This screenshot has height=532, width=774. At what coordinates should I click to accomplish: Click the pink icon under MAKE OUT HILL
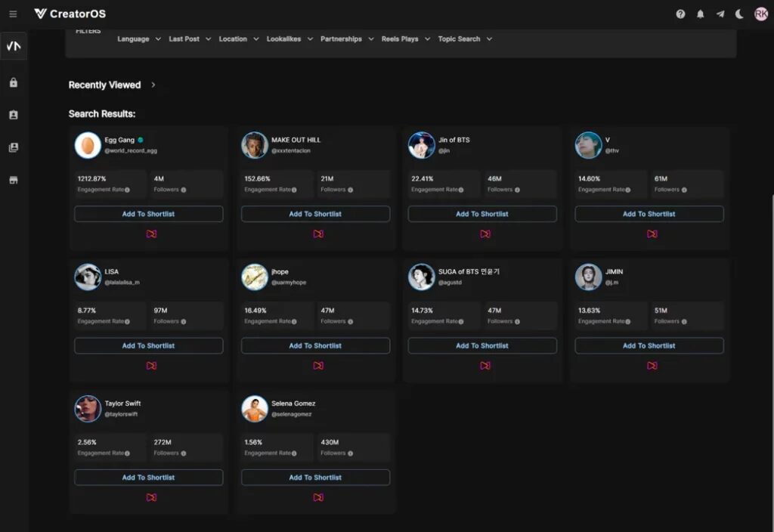pyautogui.click(x=318, y=234)
